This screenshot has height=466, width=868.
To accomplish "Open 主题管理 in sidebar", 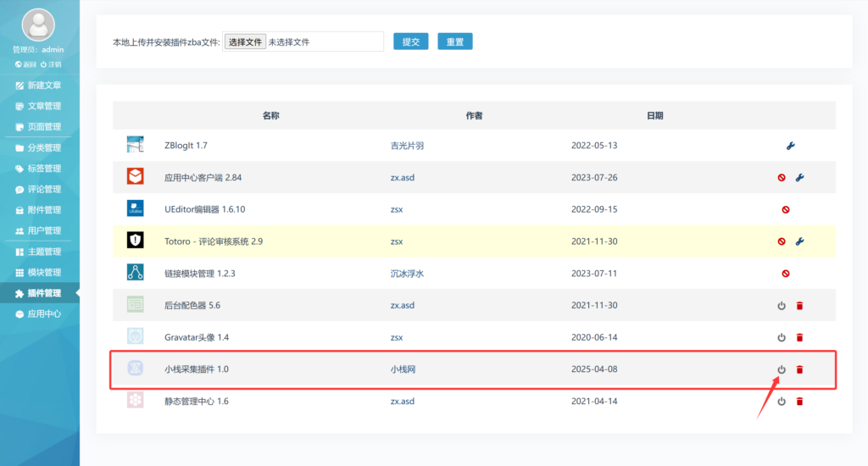I will (x=38, y=252).
